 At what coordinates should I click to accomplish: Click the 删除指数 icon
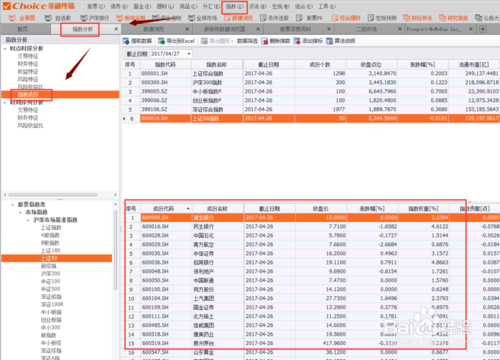(265, 41)
